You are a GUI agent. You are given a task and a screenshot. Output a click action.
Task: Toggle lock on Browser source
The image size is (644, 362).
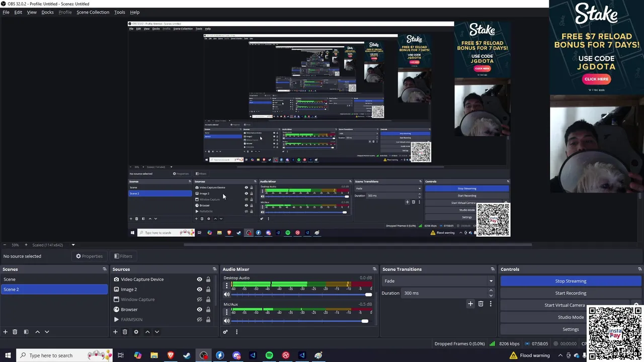208,310
